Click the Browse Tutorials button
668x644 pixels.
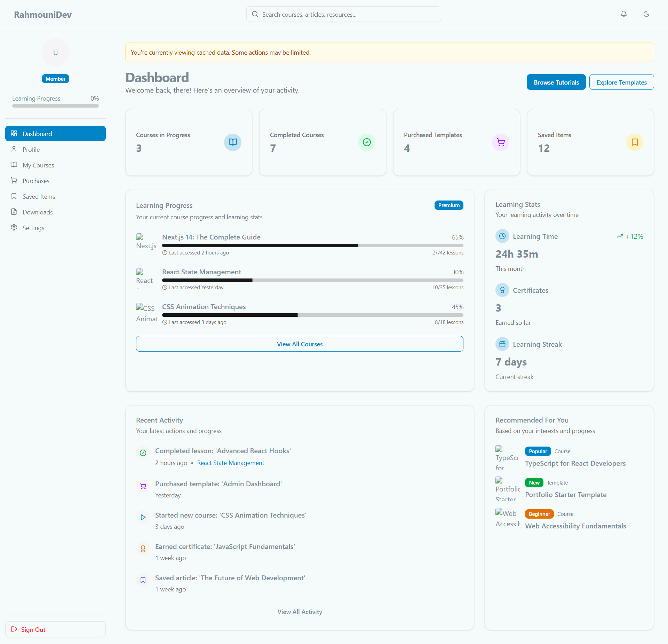pyautogui.click(x=556, y=82)
